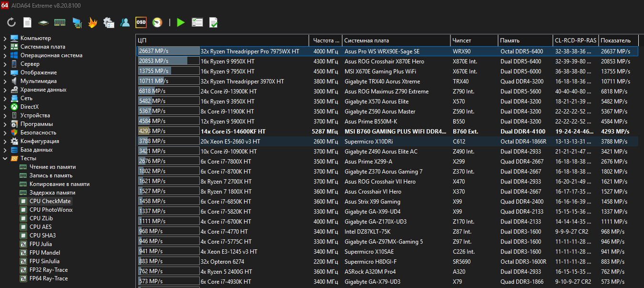Open FPU Mandel benchmark
Viewport: 644px width, 288px height.
pos(45,253)
